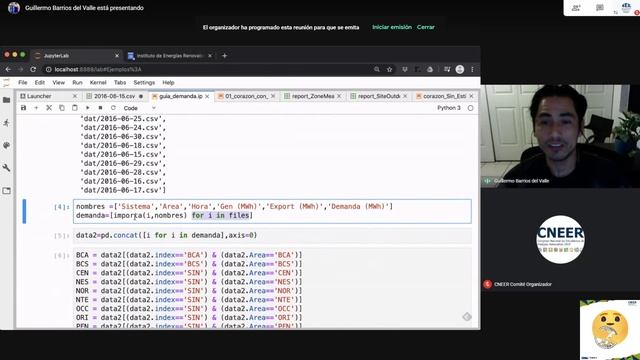Image resolution: width=640 pixels, height=360 pixels.
Task: Click inside cell 5 data2 concat code
Action: click(272, 236)
